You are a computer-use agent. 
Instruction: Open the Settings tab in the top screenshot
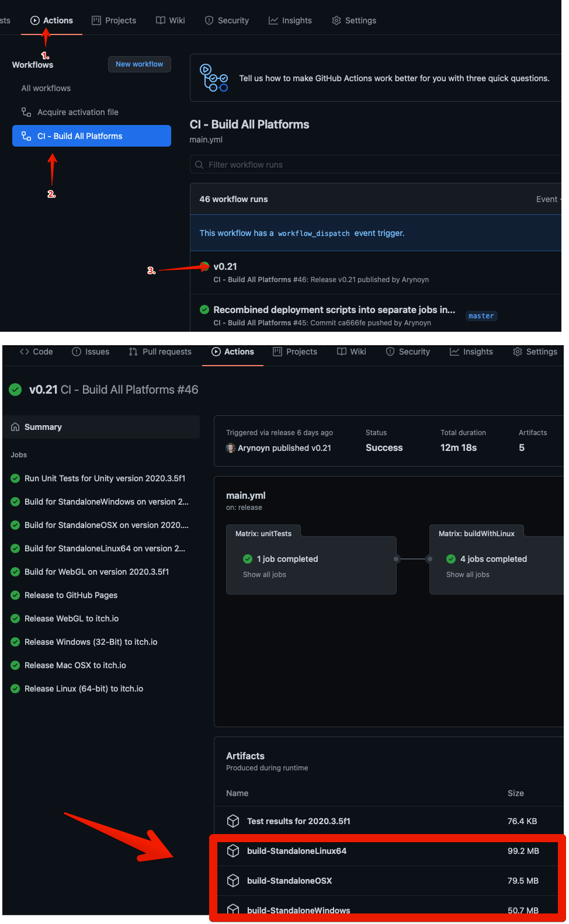(354, 20)
